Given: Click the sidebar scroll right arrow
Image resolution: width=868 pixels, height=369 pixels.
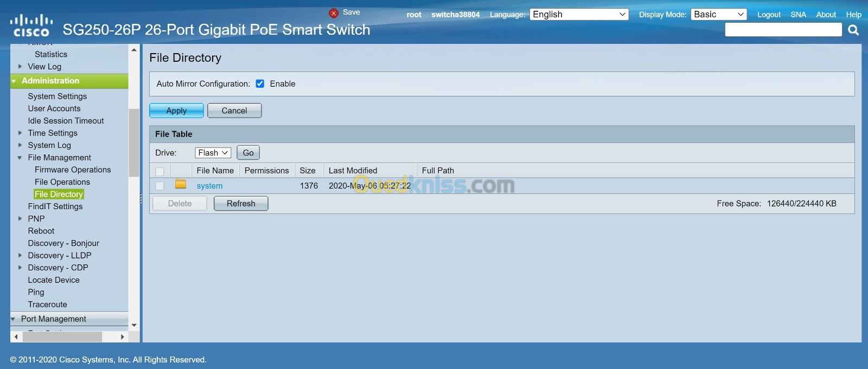Looking at the screenshot, I should 123,336.
